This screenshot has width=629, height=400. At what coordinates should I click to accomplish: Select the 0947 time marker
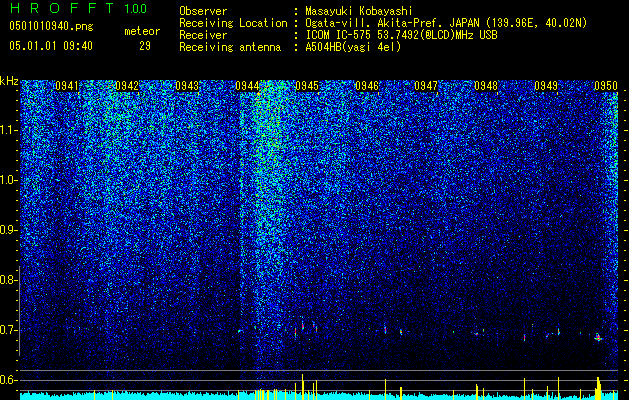tap(426, 86)
